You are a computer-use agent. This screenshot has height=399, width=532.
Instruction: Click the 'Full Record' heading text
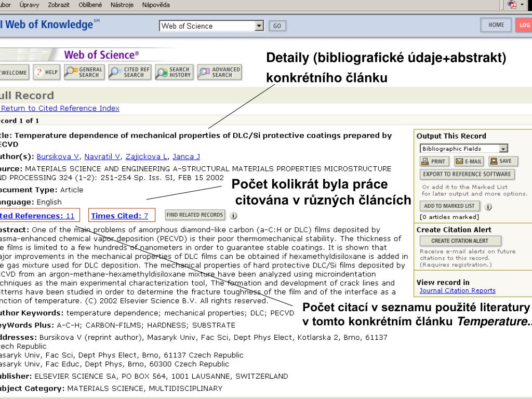27,96
